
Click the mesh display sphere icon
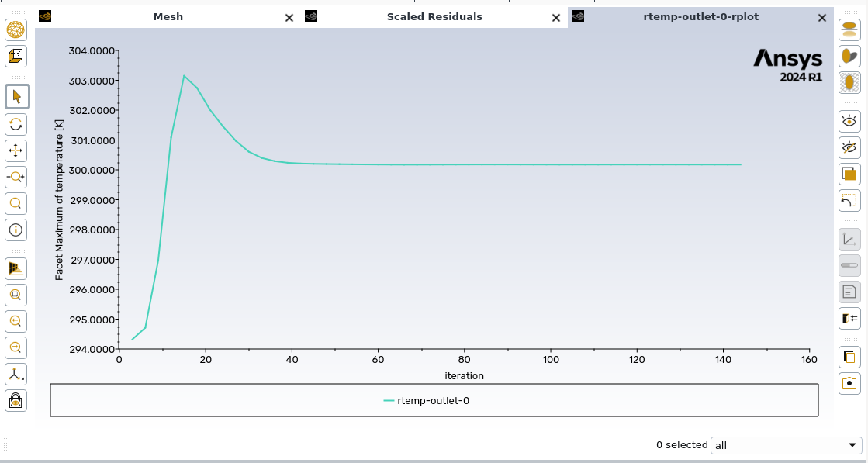(16, 30)
